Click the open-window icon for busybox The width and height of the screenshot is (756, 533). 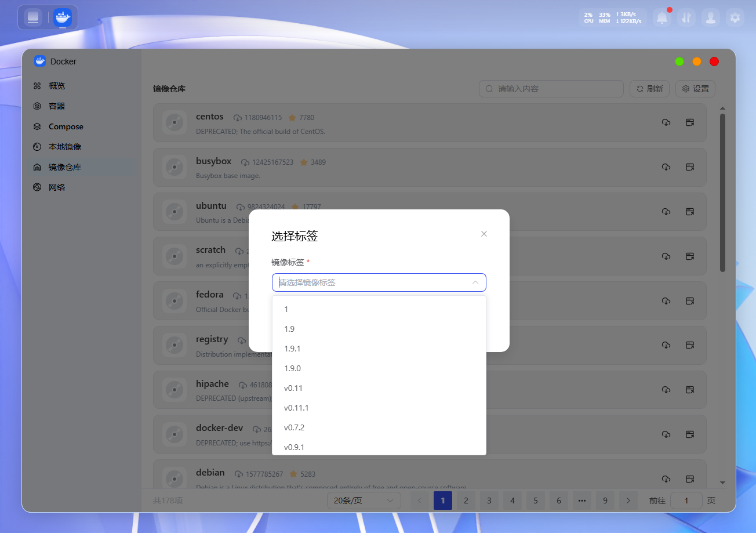pyautogui.click(x=690, y=167)
